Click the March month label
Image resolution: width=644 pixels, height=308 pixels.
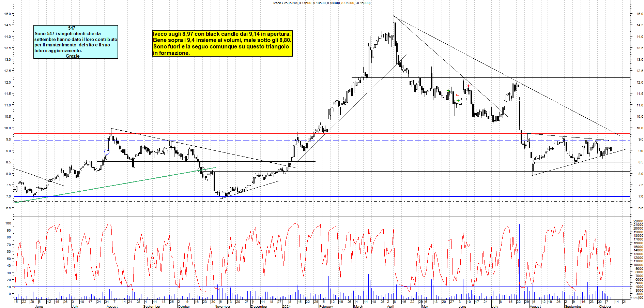[x=358, y=306]
